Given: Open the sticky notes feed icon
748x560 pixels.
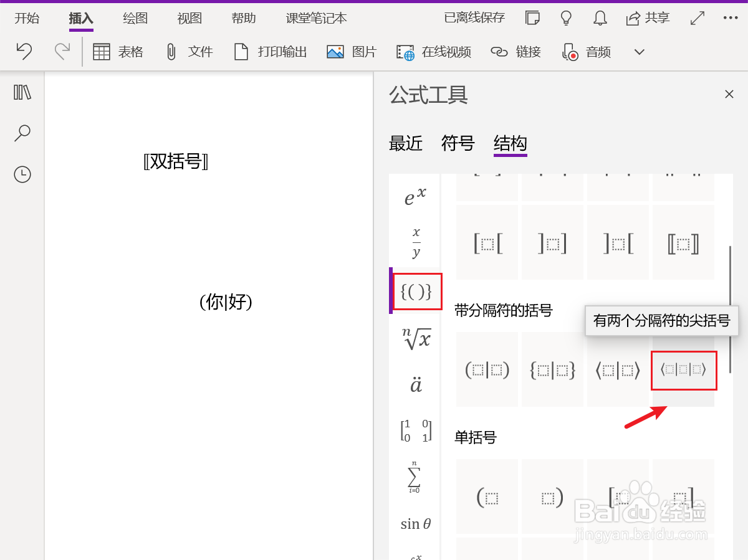Looking at the screenshot, I should pos(532,17).
